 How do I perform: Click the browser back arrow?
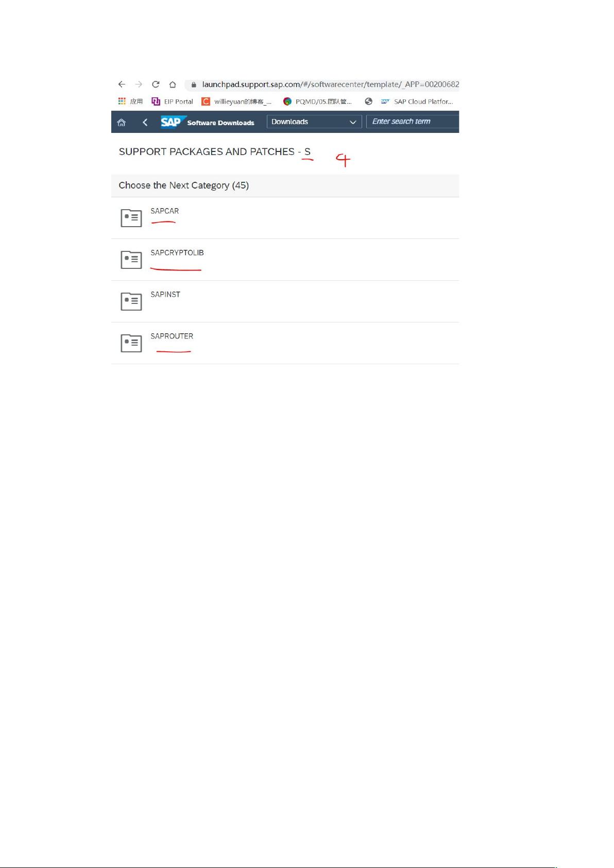[122, 84]
